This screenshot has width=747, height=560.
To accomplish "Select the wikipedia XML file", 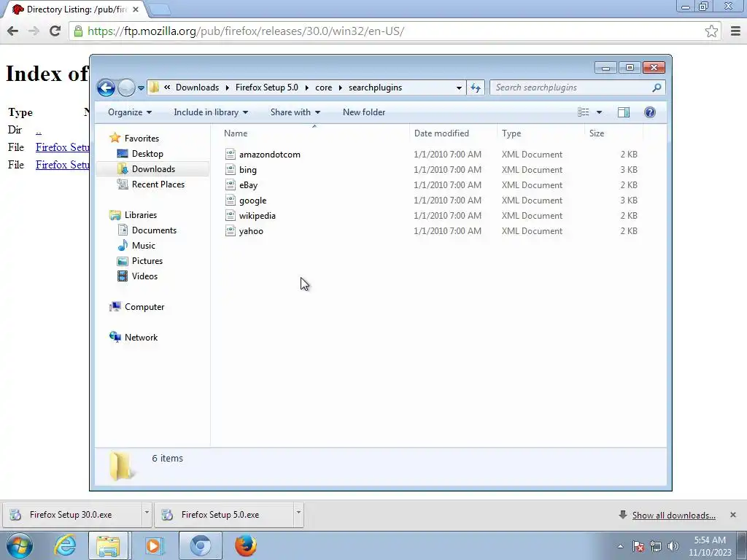I will [x=431, y=216].
